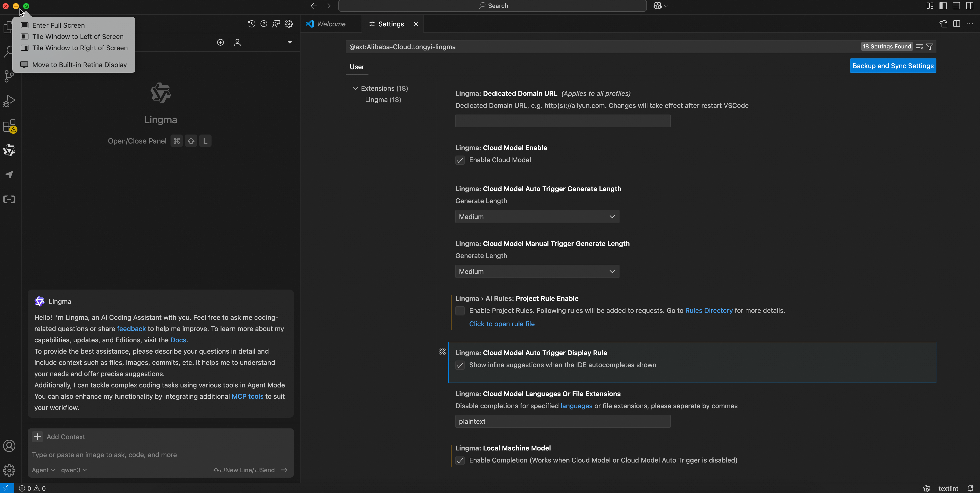Toggle Enable Cloud Model checkbox

(x=460, y=160)
